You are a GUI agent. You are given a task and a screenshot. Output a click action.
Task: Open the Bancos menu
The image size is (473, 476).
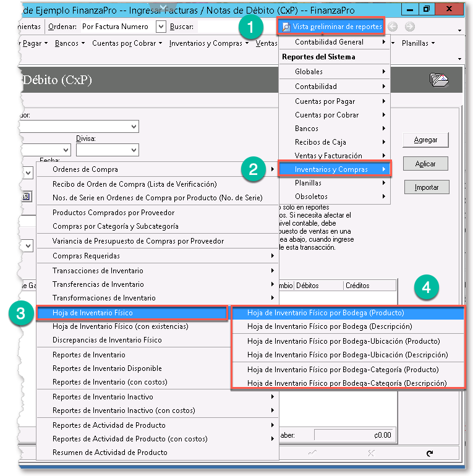[x=69, y=43]
